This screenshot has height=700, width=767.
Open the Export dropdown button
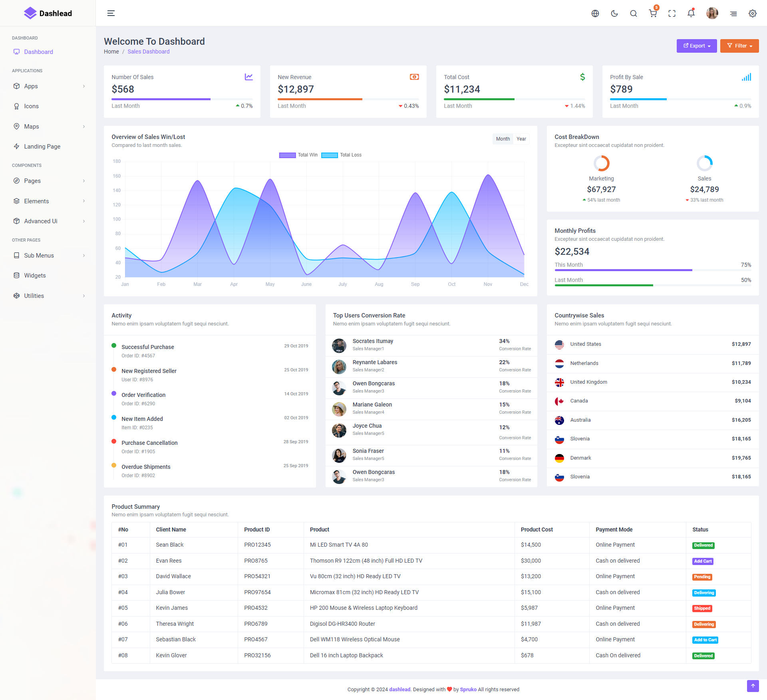(x=697, y=46)
